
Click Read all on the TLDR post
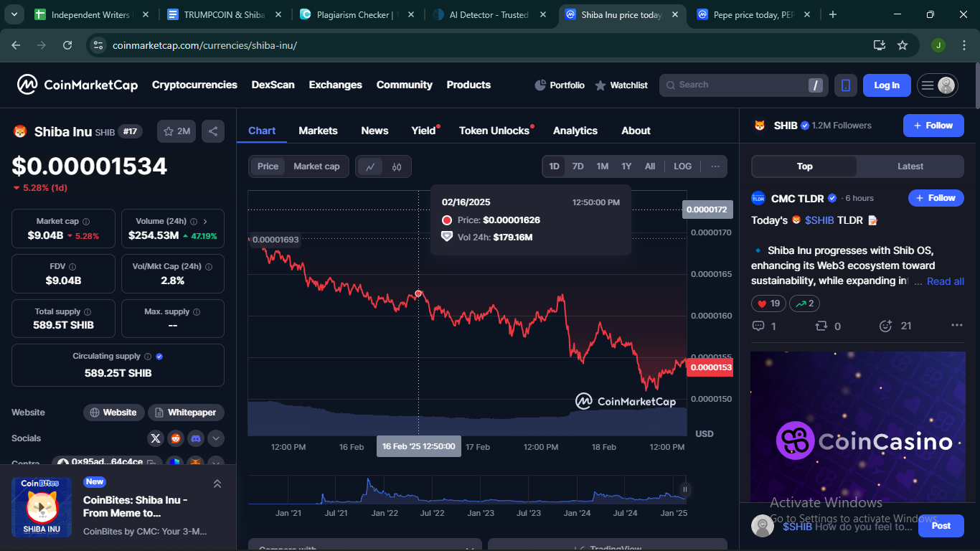click(946, 281)
